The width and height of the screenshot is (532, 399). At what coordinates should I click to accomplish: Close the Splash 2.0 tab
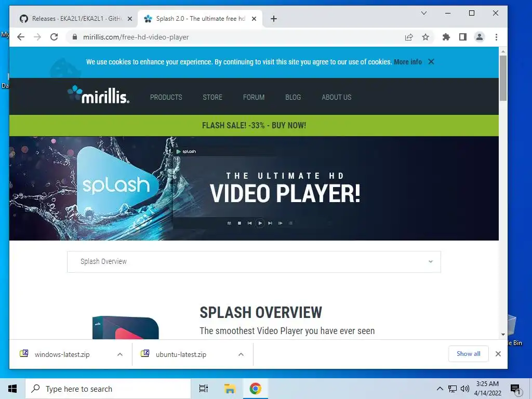(254, 19)
